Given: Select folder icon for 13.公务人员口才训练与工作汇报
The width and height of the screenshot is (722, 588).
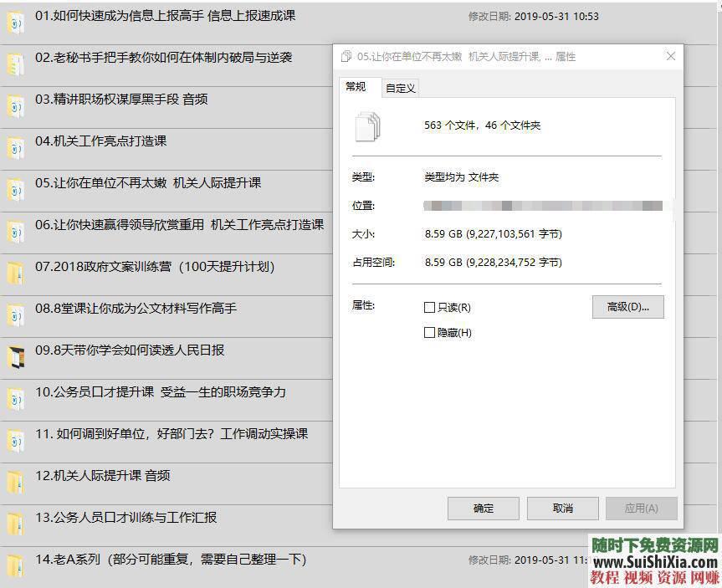Looking at the screenshot, I should (x=15, y=525).
